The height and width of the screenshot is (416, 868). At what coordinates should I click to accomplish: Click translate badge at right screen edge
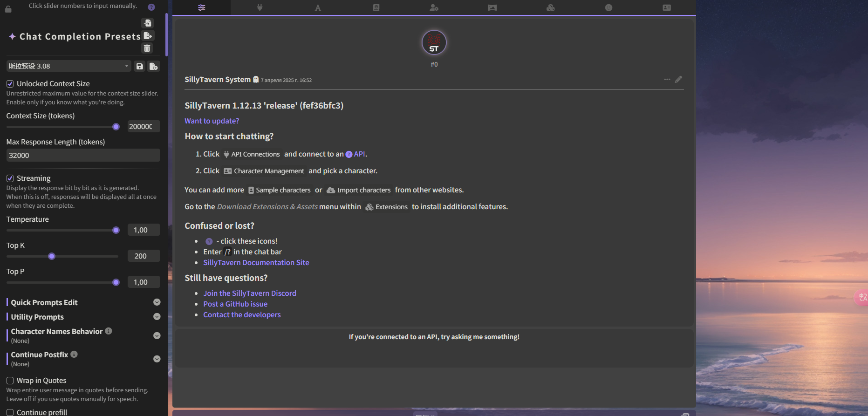click(861, 297)
